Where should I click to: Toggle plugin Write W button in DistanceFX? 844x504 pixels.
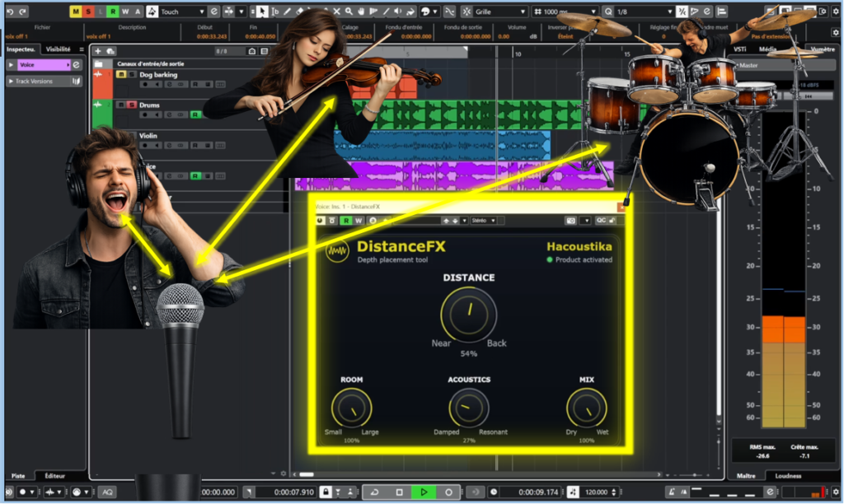tap(359, 221)
